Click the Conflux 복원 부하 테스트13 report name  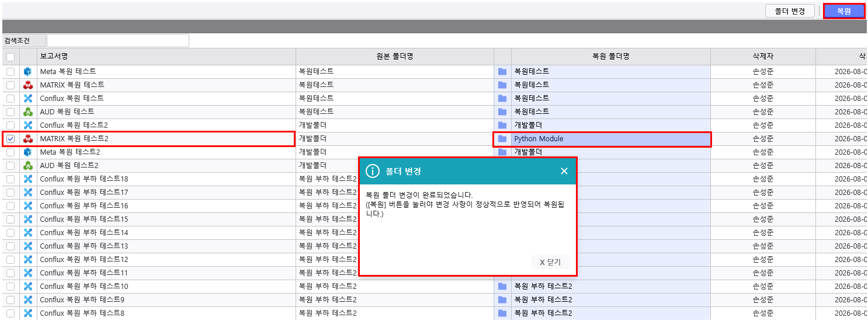tap(84, 246)
